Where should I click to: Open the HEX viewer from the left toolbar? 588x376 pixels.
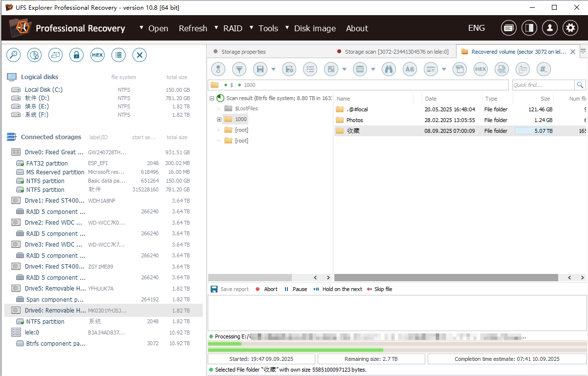(x=97, y=55)
